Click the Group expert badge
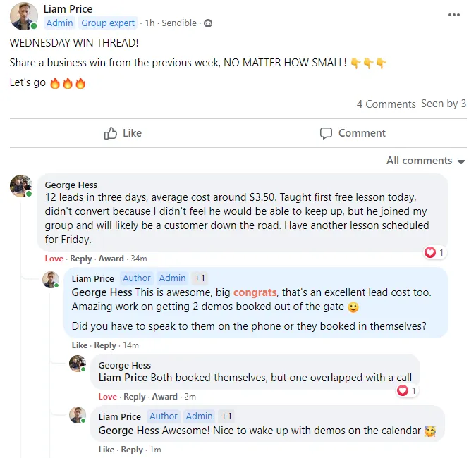Viewport: 476px width, 458px height. pyautogui.click(x=109, y=23)
